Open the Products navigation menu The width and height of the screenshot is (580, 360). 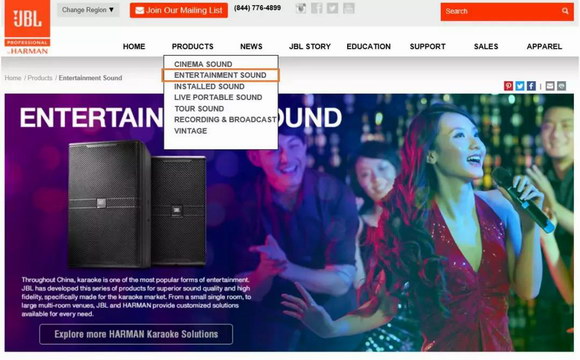point(193,47)
